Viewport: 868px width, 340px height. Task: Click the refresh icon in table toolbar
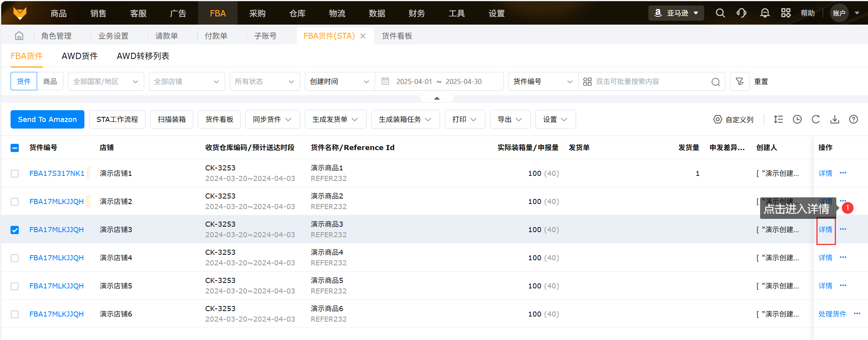(x=816, y=120)
